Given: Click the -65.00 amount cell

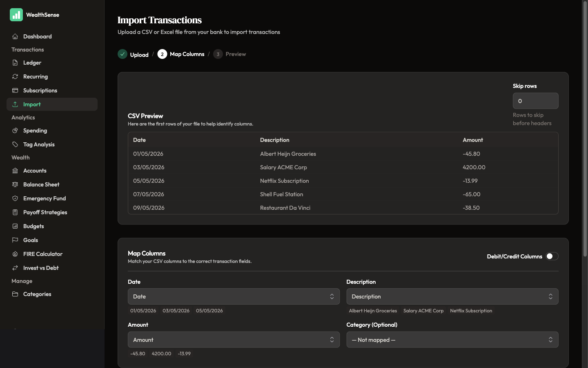Looking at the screenshot, I should [471, 194].
